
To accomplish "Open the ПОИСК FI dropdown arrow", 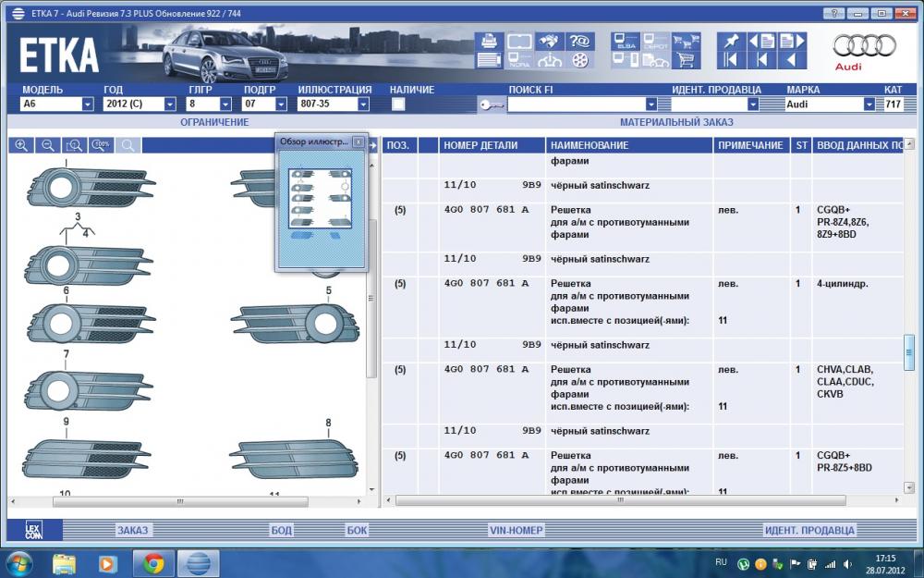I will 651,105.
